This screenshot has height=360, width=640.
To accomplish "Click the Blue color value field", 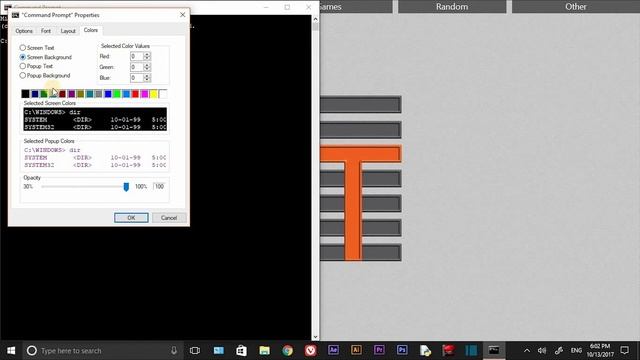I will [x=137, y=78].
